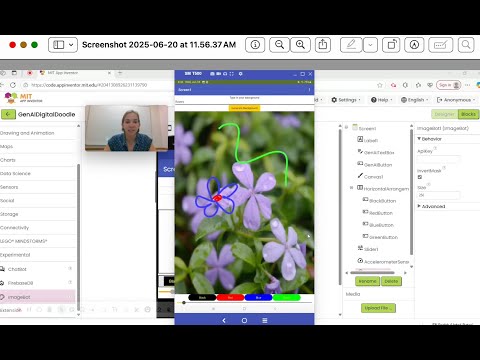Click the Delete component button
480x360 pixels.
pos(391,281)
